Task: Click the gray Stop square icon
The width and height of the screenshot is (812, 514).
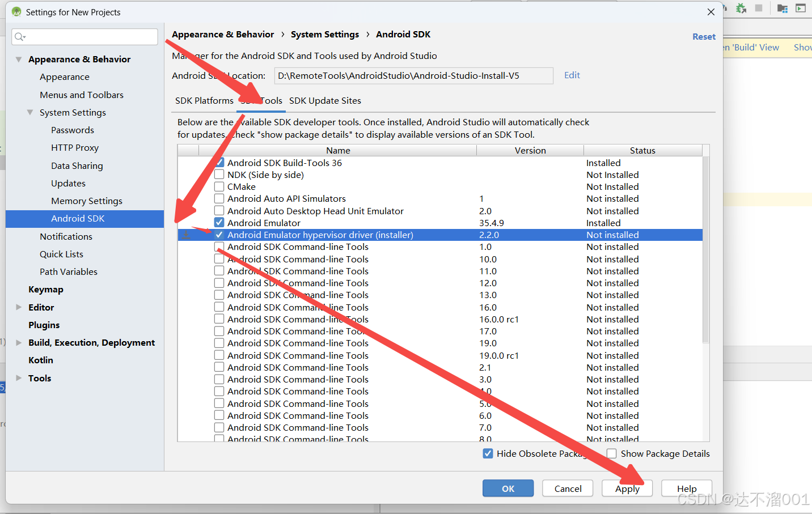Action: (x=759, y=8)
